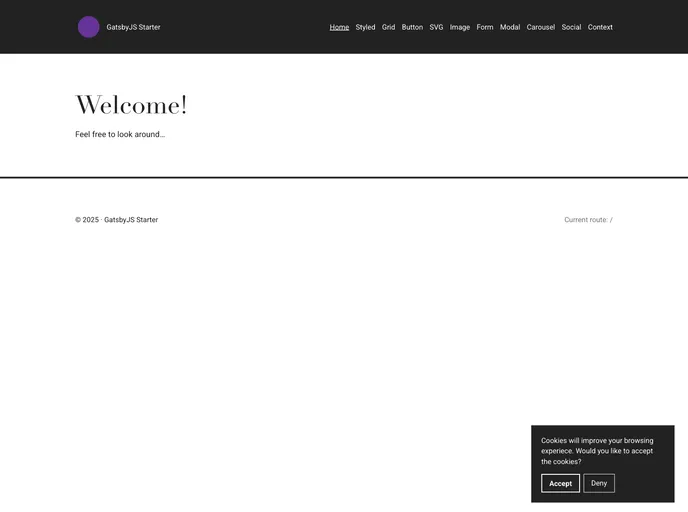Click the purple circle logo
This screenshot has width=688, height=512.
[88, 27]
